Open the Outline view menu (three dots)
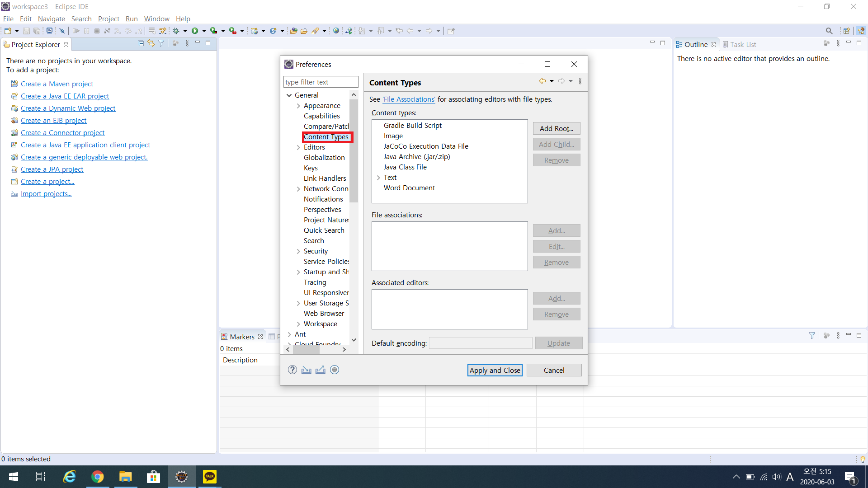Viewport: 868px width, 488px height. [838, 43]
